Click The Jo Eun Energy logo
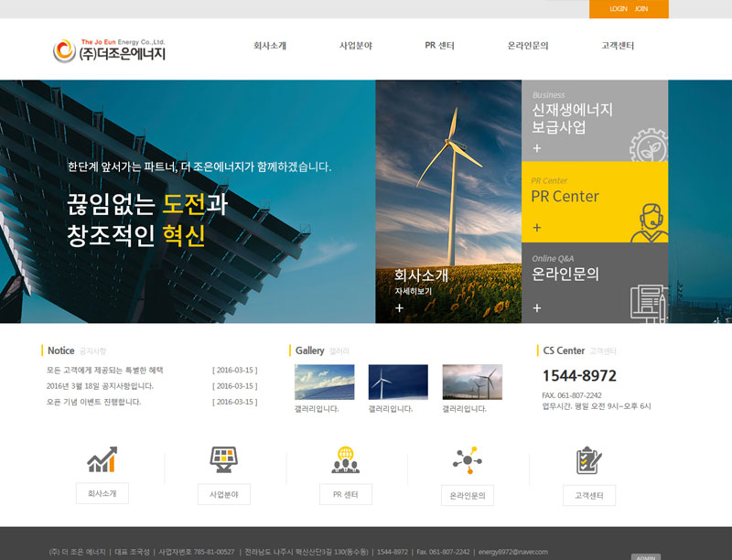Screen dimensions: 732x560 tap(109, 49)
